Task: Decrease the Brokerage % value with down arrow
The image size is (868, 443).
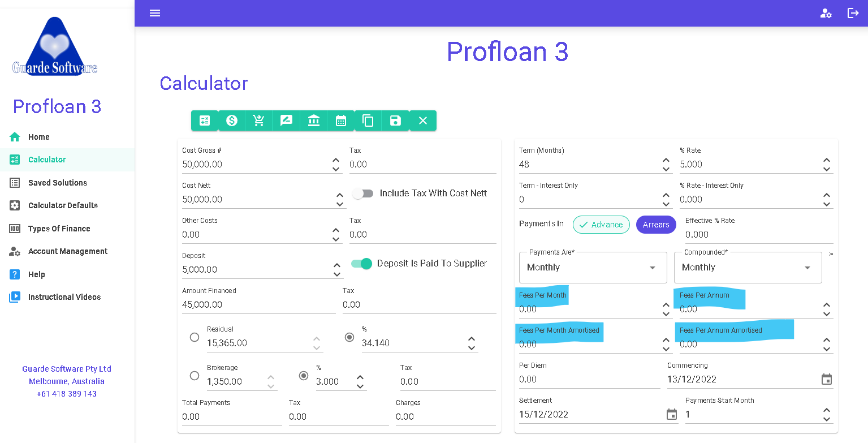Action: point(360,386)
